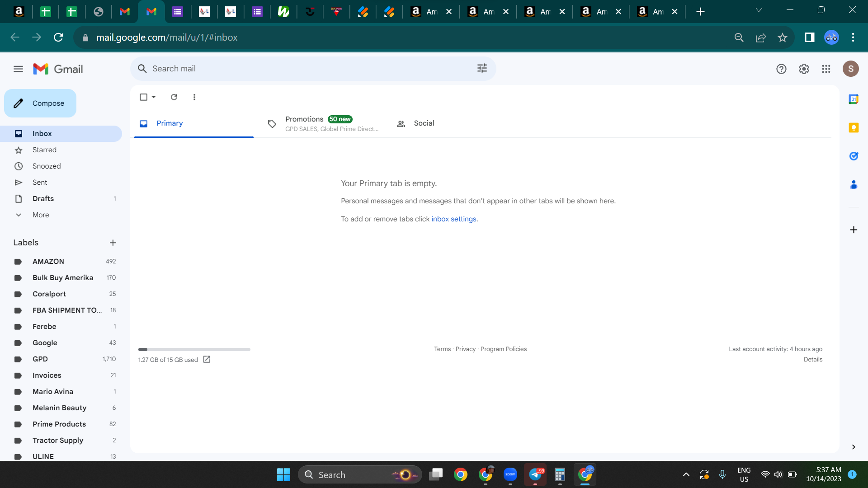Bookmark this tab with star
Screen dimensions: 868x488
tap(782, 38)
